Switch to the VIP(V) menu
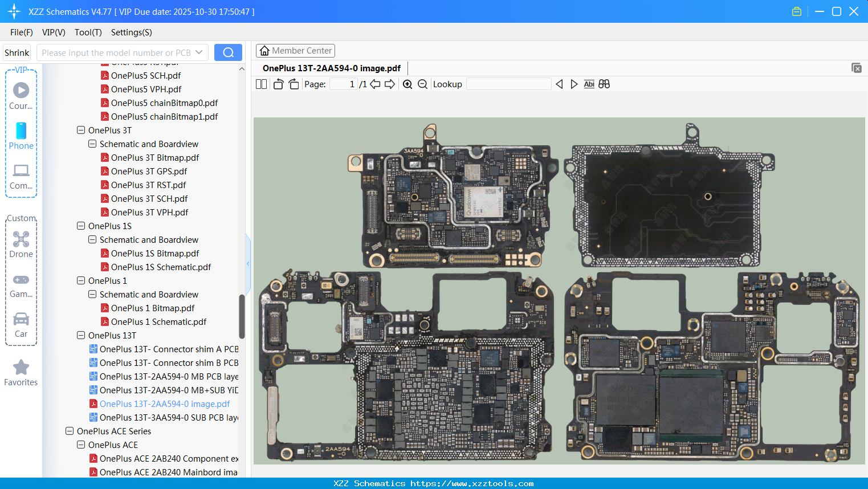Image resolution: width=868 pixels, height=489 pixels. [x=53, y=32]
